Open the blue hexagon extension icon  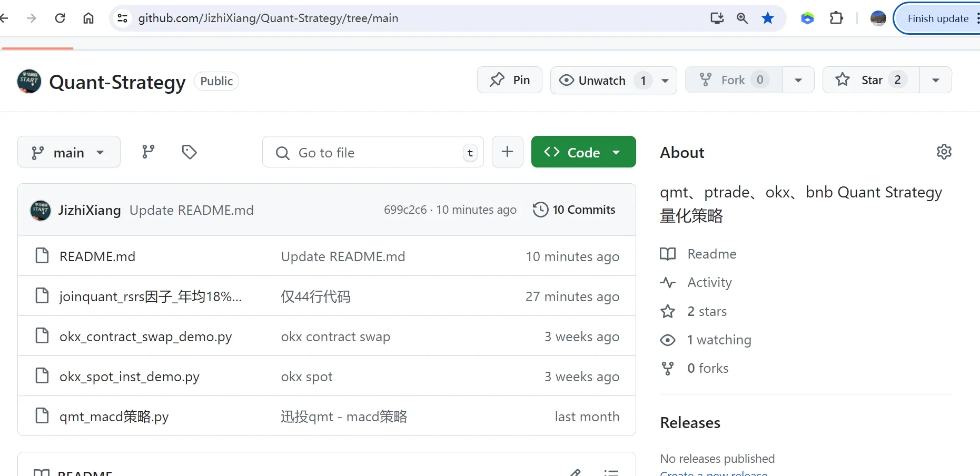tap(807, 18)
